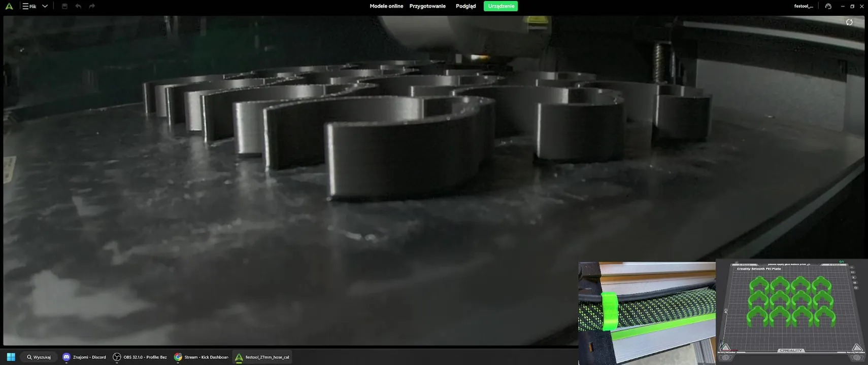Close the Creality Print window

pyautogui.click(x=862, y=6)
